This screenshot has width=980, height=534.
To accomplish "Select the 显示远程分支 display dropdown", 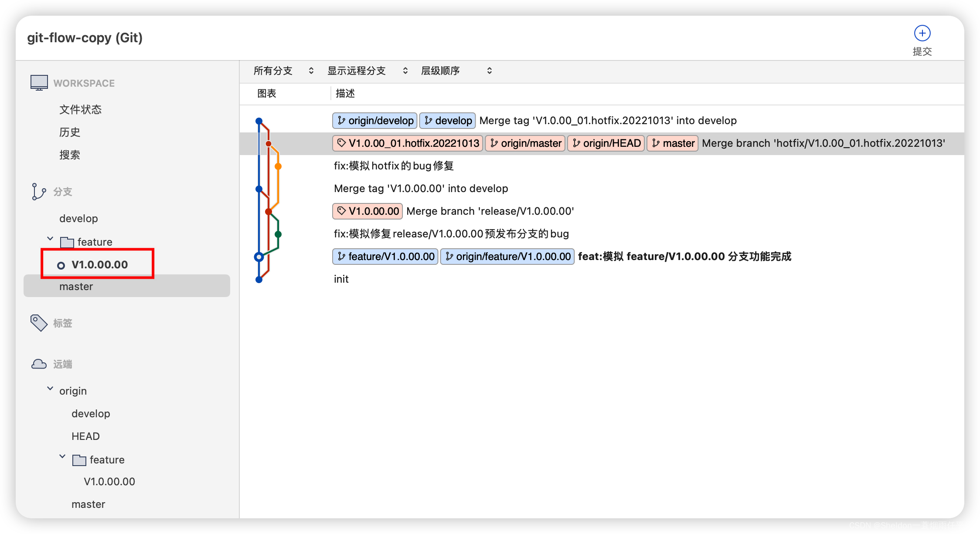I will 366,71.
